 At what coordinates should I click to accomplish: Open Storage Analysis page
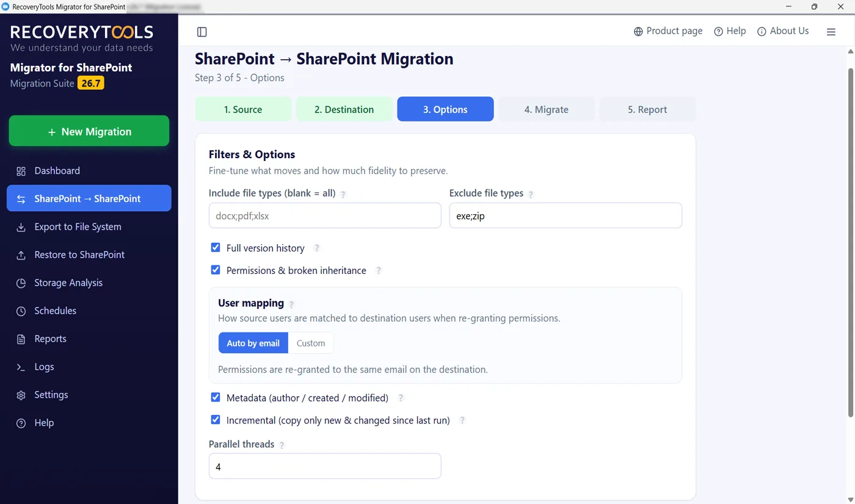click(x=89, y=283)
